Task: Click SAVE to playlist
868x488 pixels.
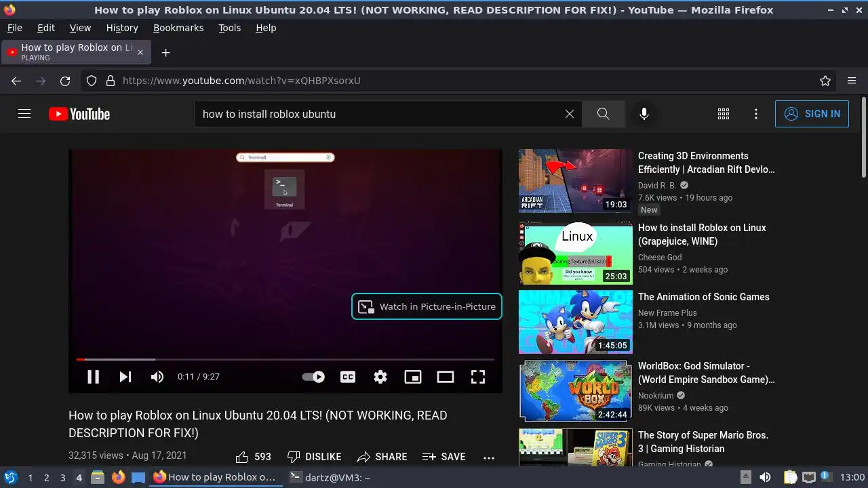Action: click(x=443, y=457)
